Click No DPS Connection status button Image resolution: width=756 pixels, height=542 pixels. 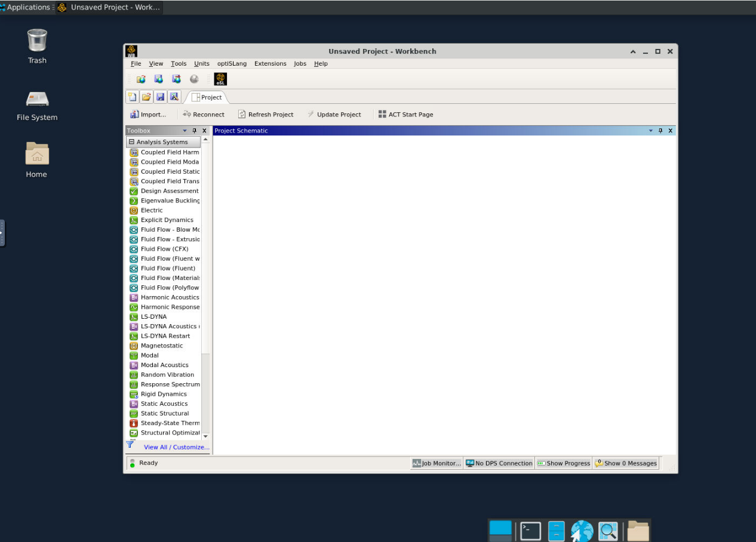499,463
